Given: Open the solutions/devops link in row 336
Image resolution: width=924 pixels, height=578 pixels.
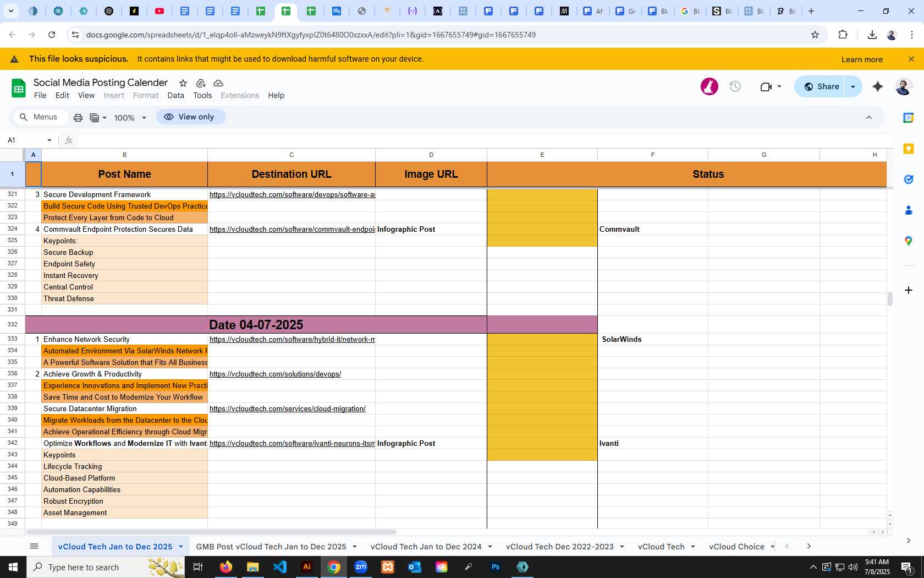Looking at the screenshot, I should click(275, 374).
